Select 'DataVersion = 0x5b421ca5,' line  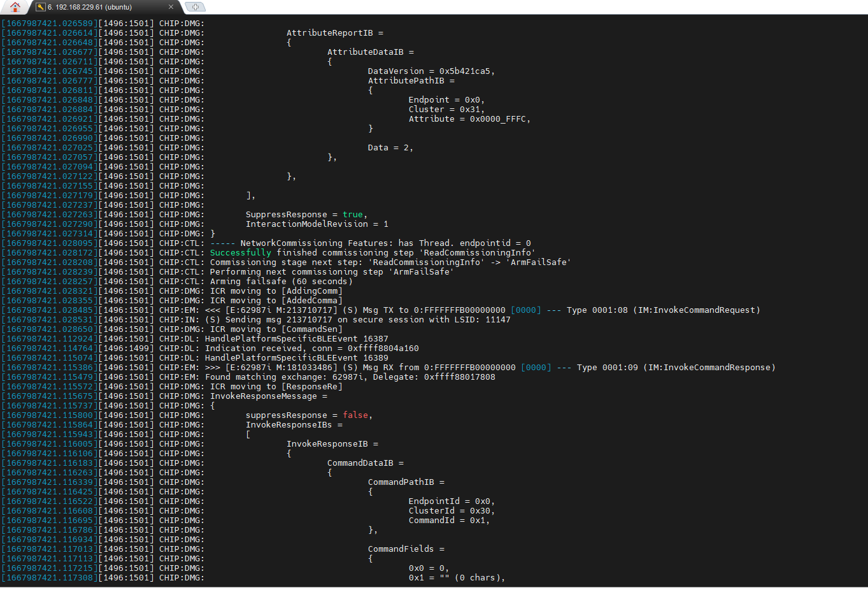point(431,71)
